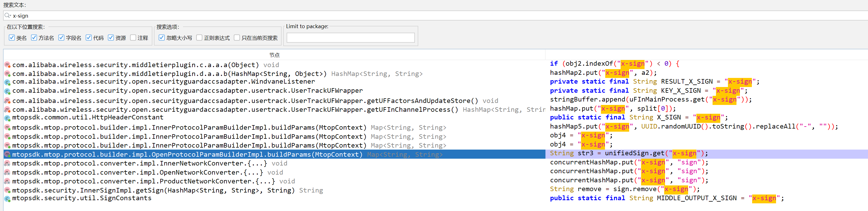Click method icon of middletierplugin.c.a.a.a result
The width and height of the screenshot is (868, 211).
click(7, 65)
